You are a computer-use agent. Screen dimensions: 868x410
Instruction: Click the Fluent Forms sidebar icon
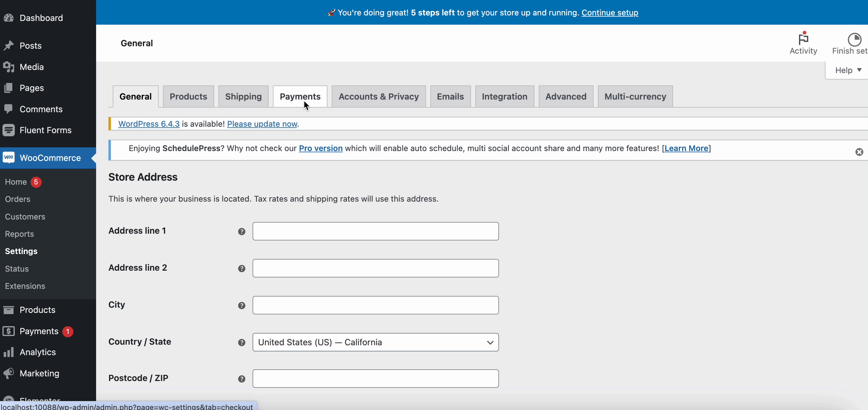click(x=9, y=130)
